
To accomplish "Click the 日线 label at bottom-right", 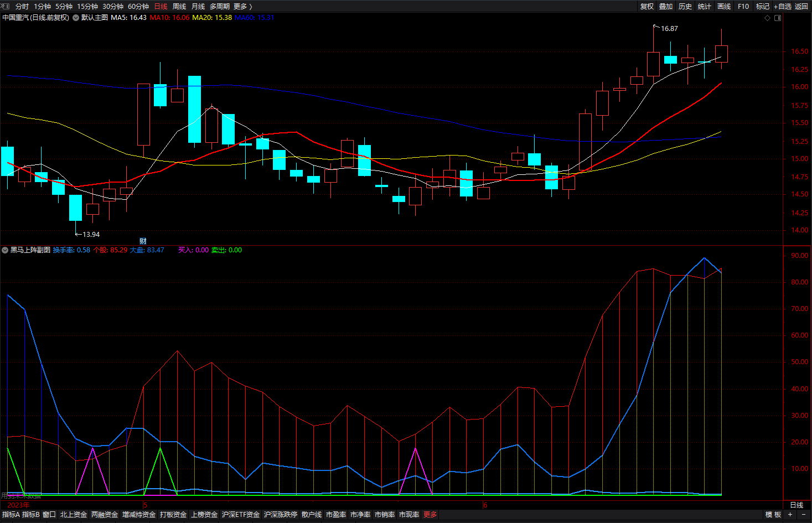I will [x=797, y=505].
